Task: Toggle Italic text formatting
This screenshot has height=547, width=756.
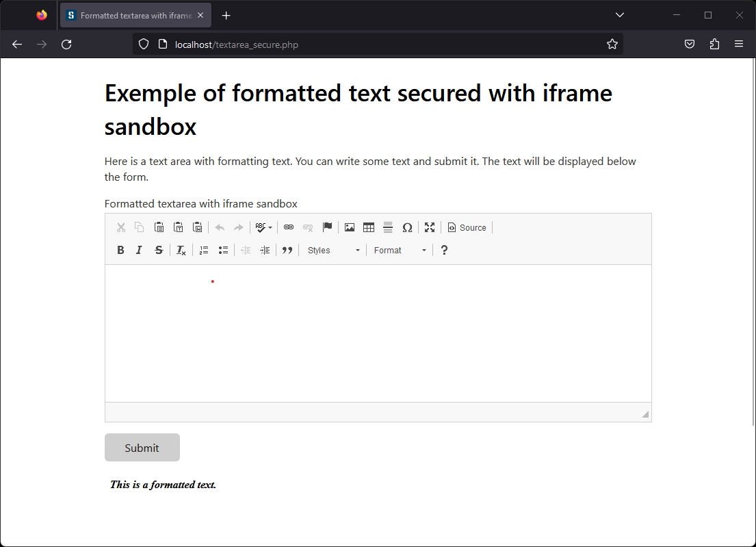Action: click(139, 251)
